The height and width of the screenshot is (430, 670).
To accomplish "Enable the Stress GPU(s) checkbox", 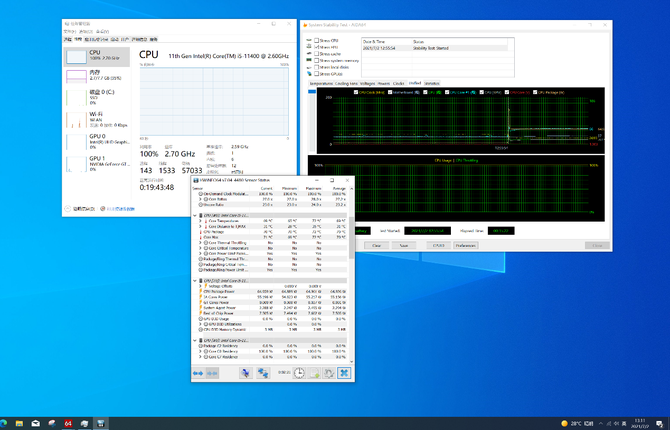I will pos(316,74).
